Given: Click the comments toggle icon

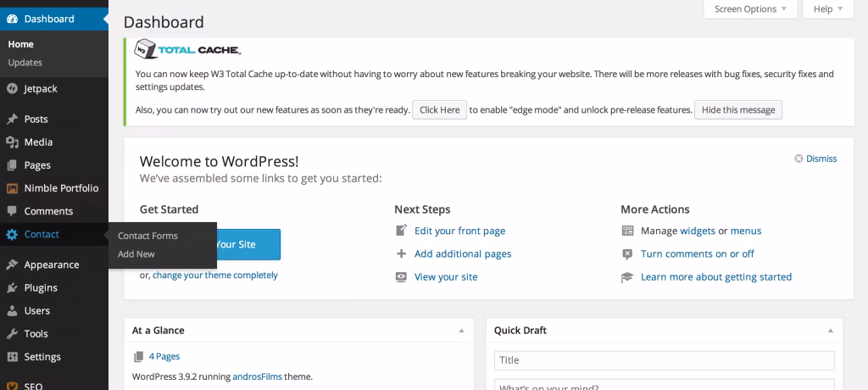Looking at the screenshot, I should (627, 253).
